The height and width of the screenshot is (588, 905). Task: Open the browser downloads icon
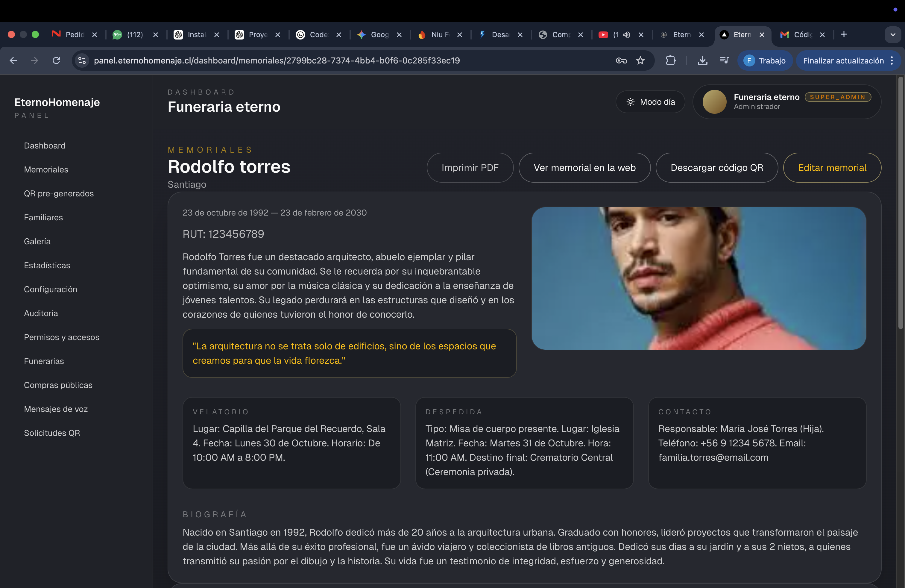pos(702,60)
